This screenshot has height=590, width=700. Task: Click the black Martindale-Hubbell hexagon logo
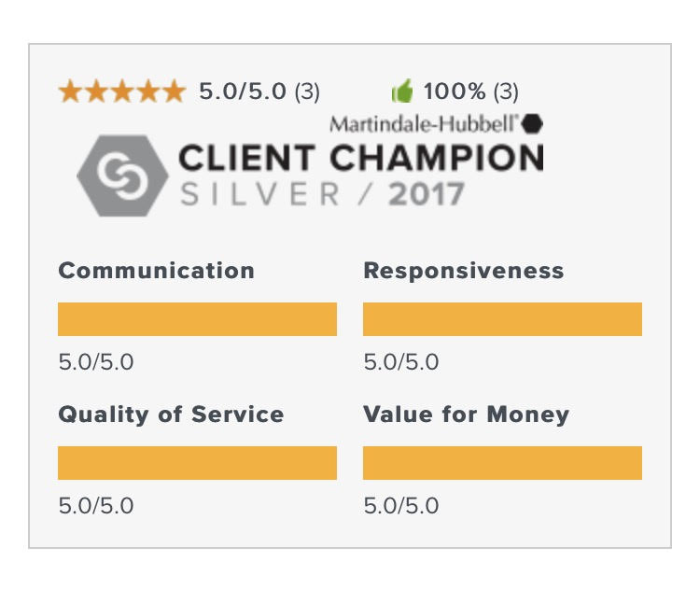tap(532, 124)
